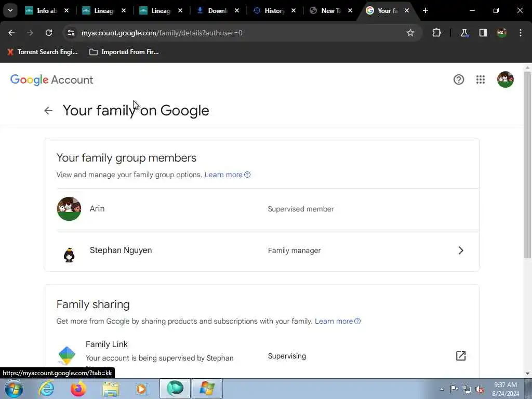The height and width of the screenshot is (399, 532).
Task: Open the Chrome profile avatar in toolbar
Action: coord(502,33)
